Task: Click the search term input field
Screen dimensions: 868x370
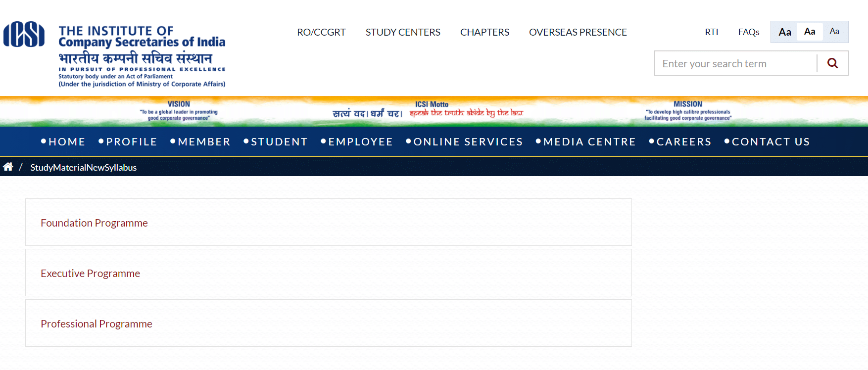Action: coord(735,63)
